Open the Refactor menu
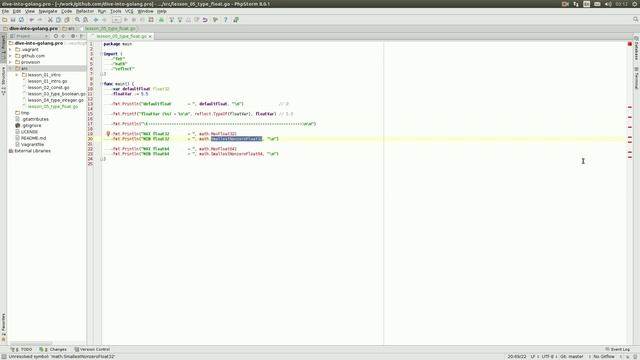Screen dimensions: 640x360 click(85, 11)
